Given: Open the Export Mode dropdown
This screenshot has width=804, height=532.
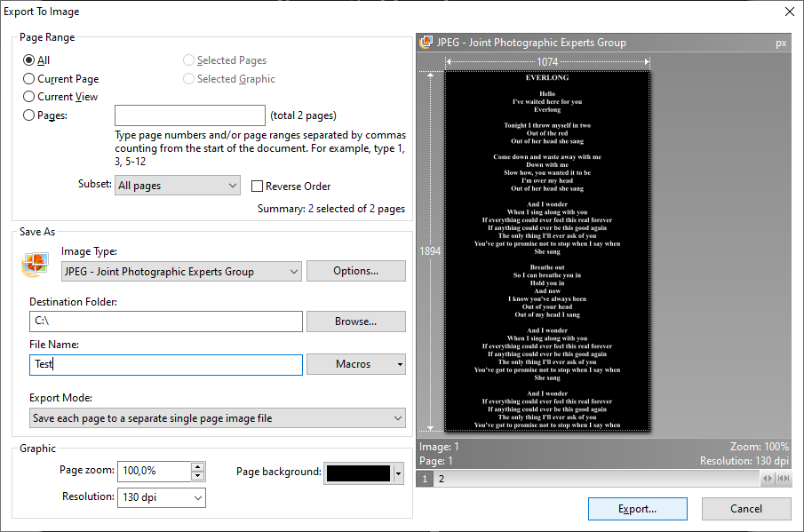Looking at the screenshot, I should click(x=218, y=418).
